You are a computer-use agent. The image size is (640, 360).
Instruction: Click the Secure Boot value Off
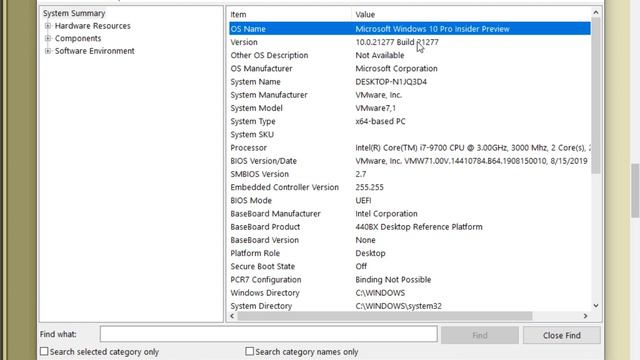(x=361, y=266)
